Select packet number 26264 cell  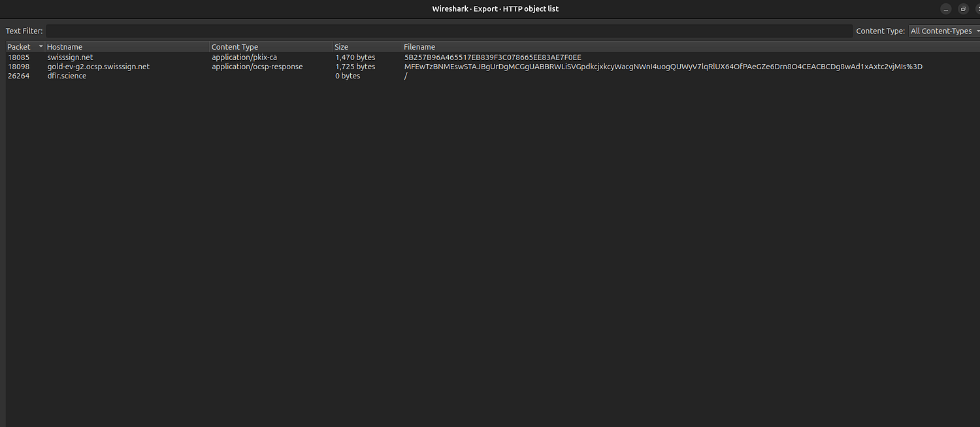pyautogui.click(x=18, y=76)
